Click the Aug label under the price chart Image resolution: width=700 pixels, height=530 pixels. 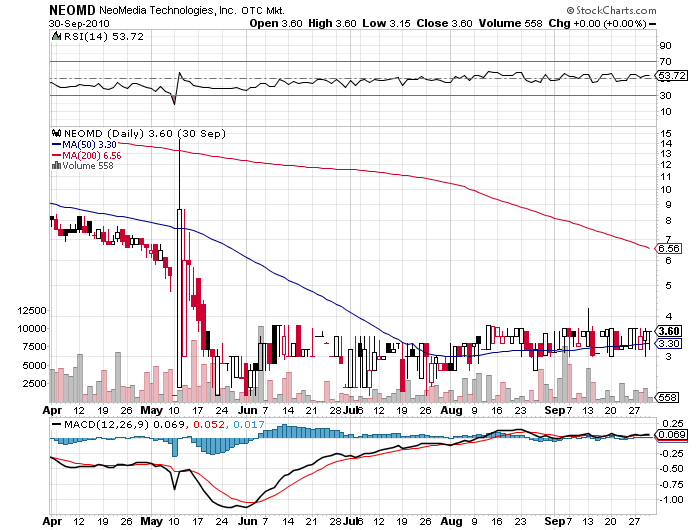(x=451, y=410)
